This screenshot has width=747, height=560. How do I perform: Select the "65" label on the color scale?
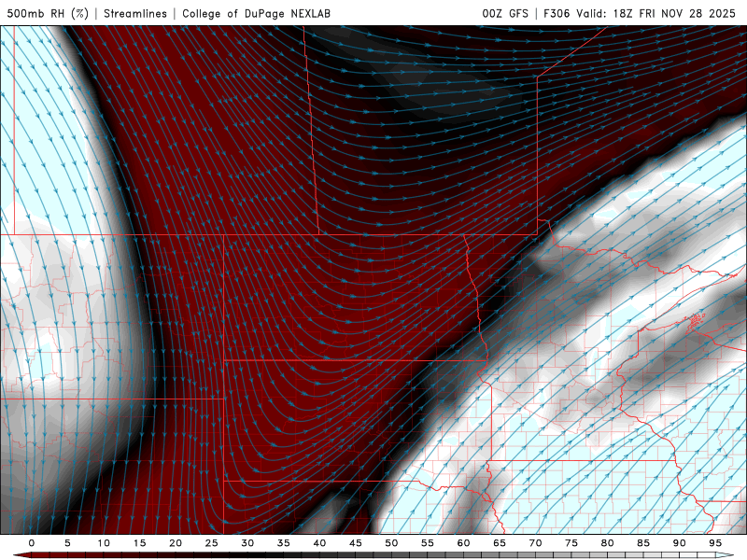click(500, 543)
